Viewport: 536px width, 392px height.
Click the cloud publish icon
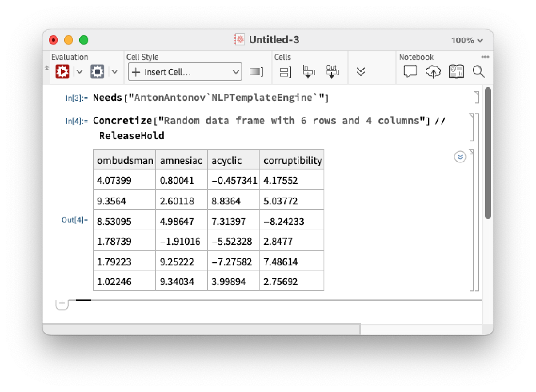tap(433, 72)
